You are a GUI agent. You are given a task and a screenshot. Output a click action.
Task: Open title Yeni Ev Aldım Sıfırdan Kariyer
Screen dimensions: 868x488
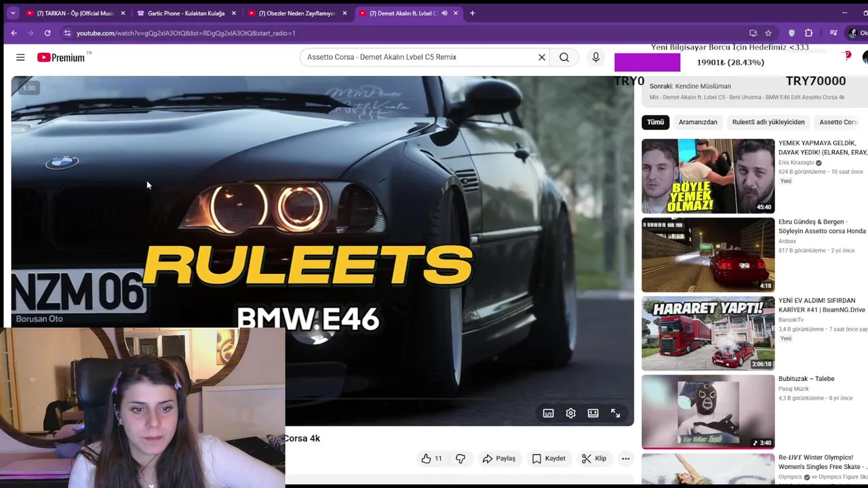[x=822, y=305]
